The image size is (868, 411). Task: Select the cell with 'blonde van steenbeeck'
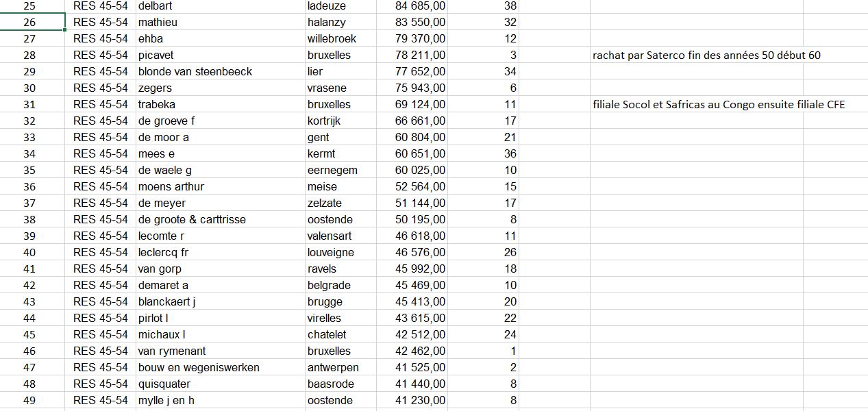tap(195, 71)
